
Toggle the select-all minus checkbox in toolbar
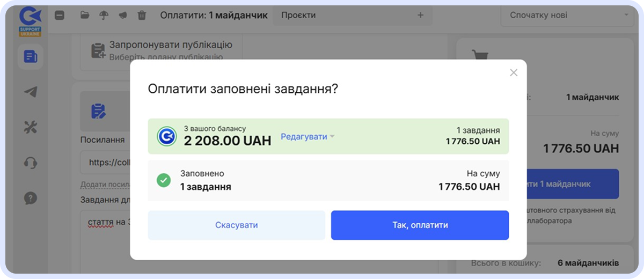60,15
